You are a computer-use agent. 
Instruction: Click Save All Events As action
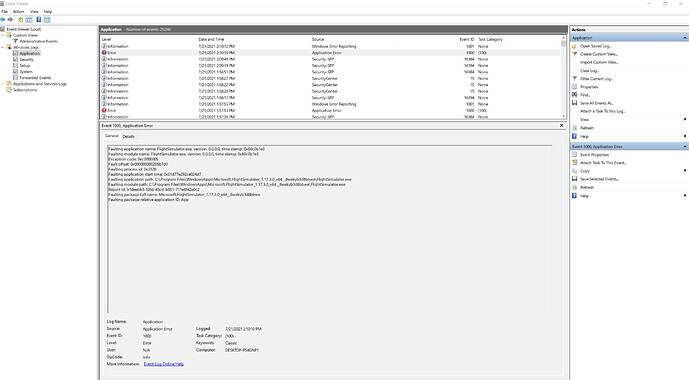597,103
